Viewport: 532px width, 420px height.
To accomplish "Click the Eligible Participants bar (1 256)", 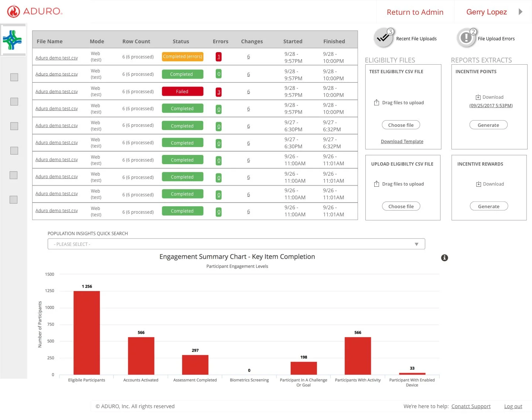I will click(x=87, y=333).
